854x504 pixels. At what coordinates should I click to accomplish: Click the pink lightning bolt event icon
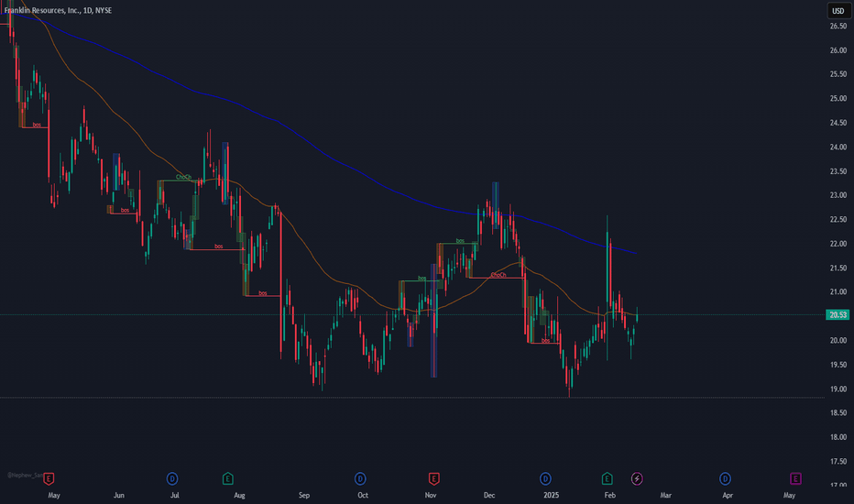tap(637, 479)
